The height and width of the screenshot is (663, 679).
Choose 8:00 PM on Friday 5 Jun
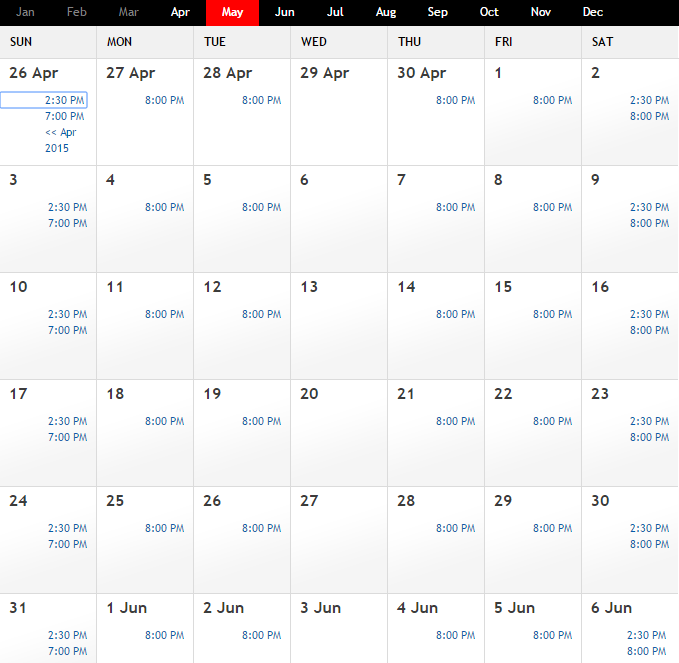pos(553,635)
